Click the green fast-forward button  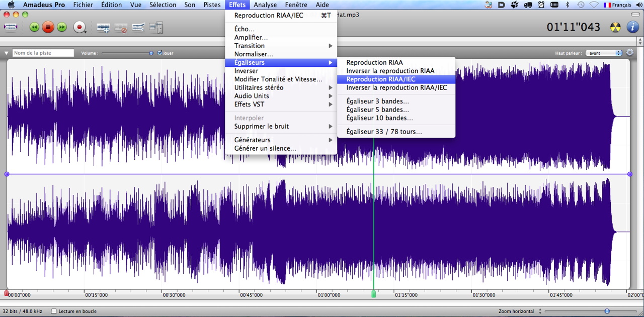(61, 27)
